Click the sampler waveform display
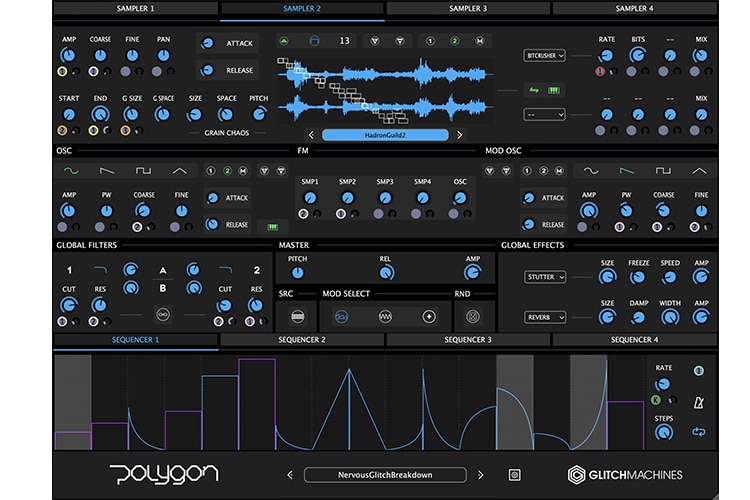The width and height of the screenshot is (750, 500). pyautogui.click(x=385, y=89)
